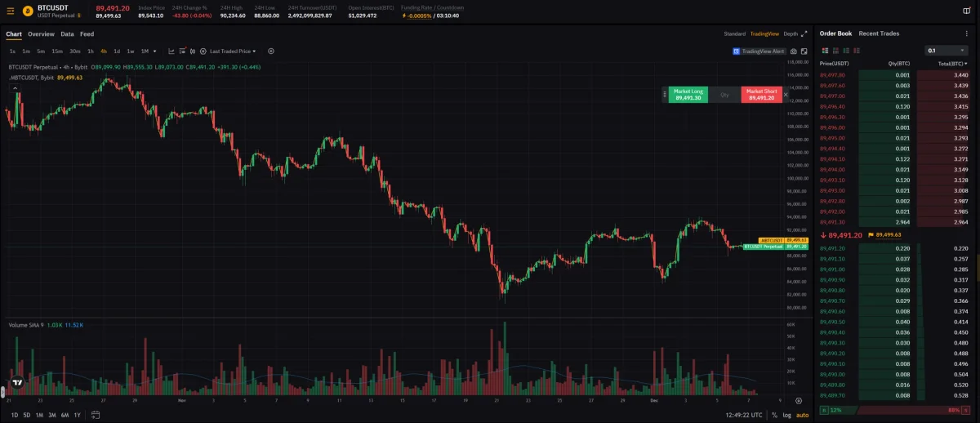Open the 0.1 order book grouping dropdown

[947, 50]
